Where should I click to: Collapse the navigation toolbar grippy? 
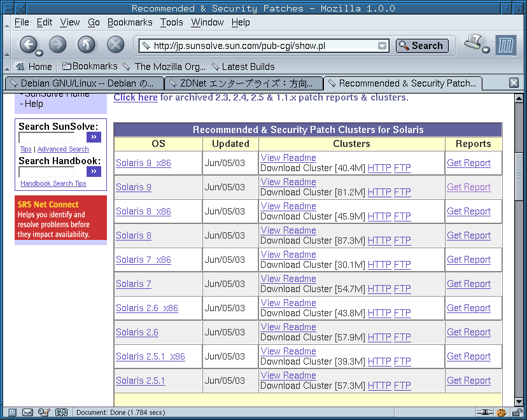click(7, 45)
